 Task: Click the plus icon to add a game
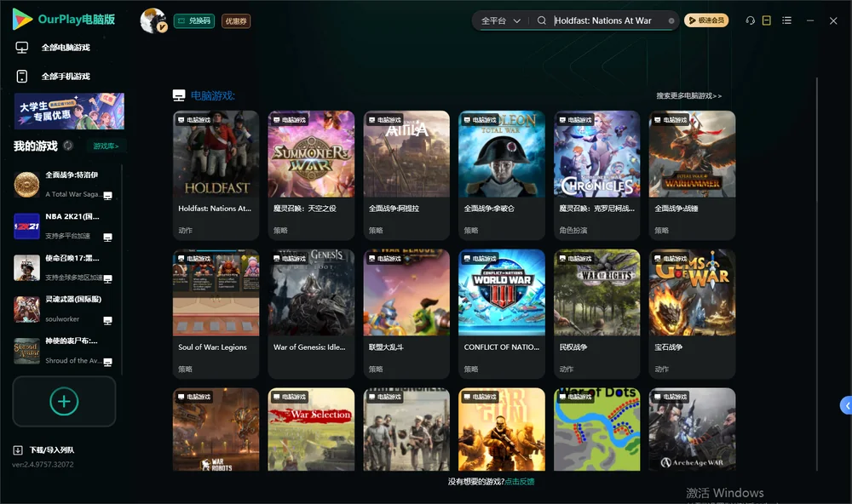click(x=64, y=401)
